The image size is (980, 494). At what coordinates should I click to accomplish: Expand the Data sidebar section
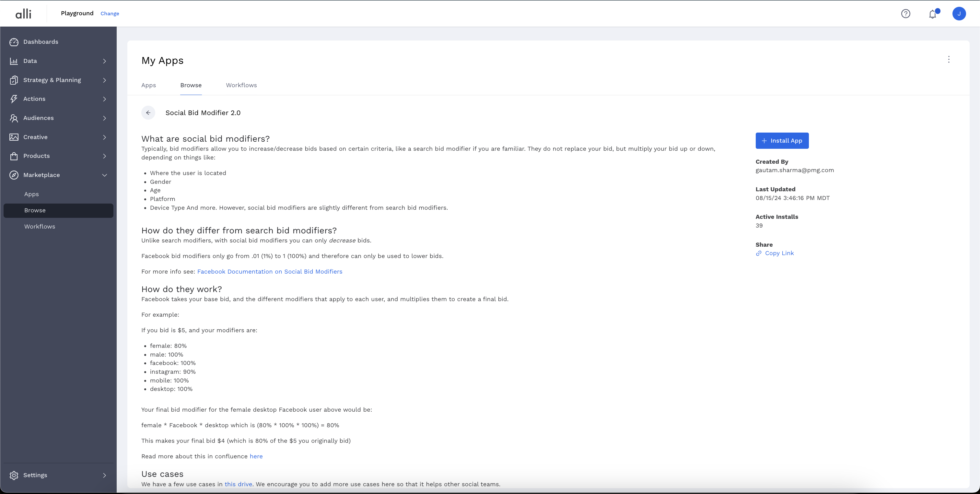(x=104, y=61)
